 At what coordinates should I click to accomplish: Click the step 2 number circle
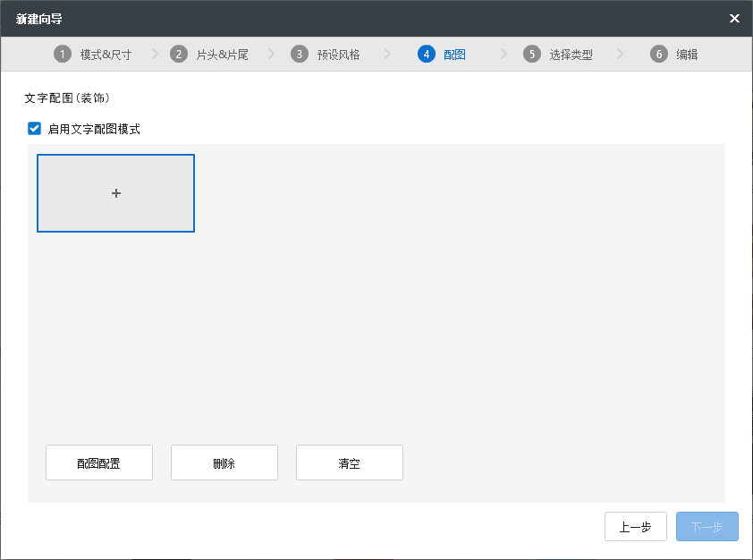click(x=179, y=55)
